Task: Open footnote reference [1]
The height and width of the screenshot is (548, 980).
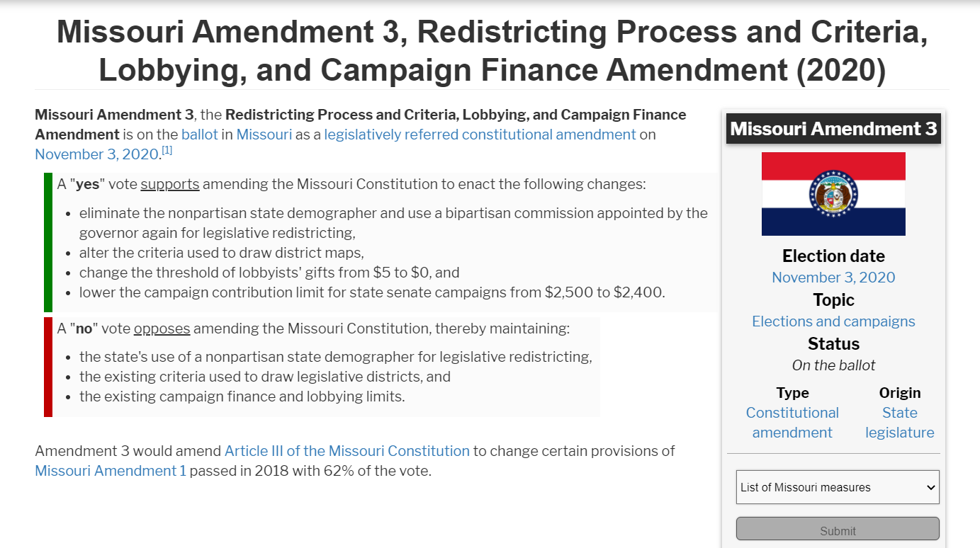Action: click(x=167, y=150)
